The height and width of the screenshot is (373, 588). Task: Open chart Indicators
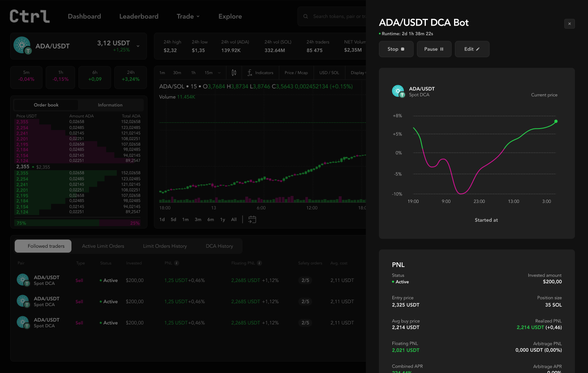(260, 73)
